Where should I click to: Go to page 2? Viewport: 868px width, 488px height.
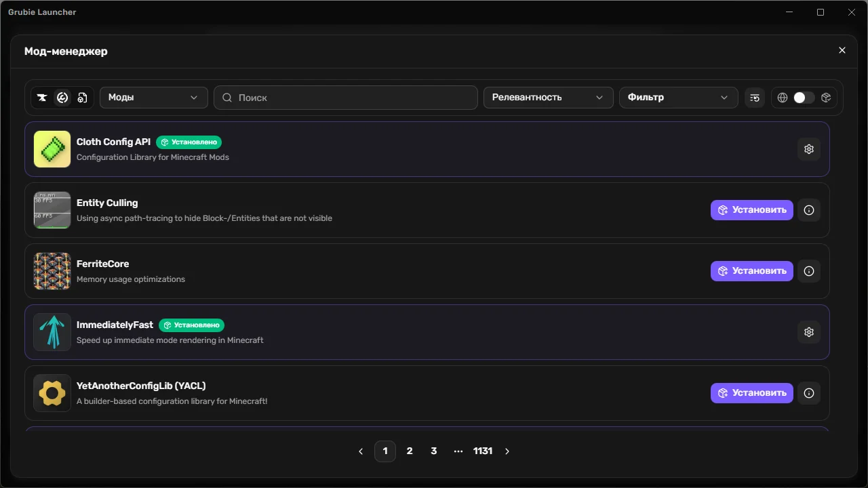coord(410,451)
